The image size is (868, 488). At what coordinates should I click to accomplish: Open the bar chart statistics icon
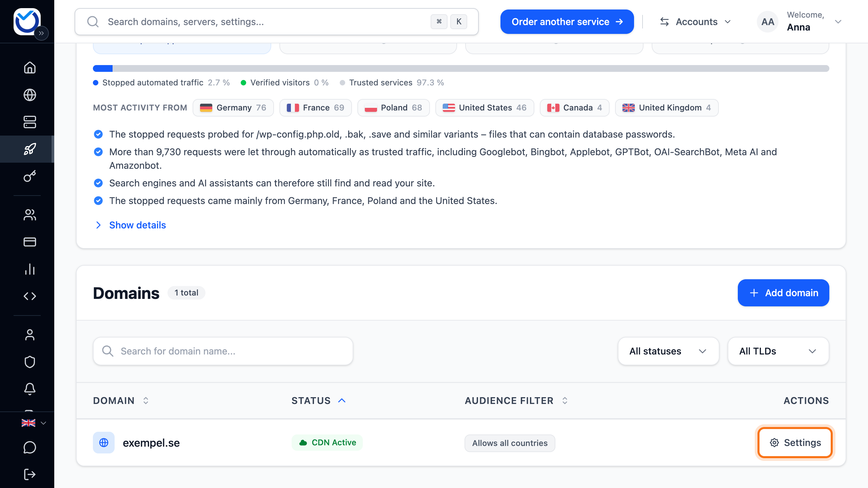click(x=30, y=269)
